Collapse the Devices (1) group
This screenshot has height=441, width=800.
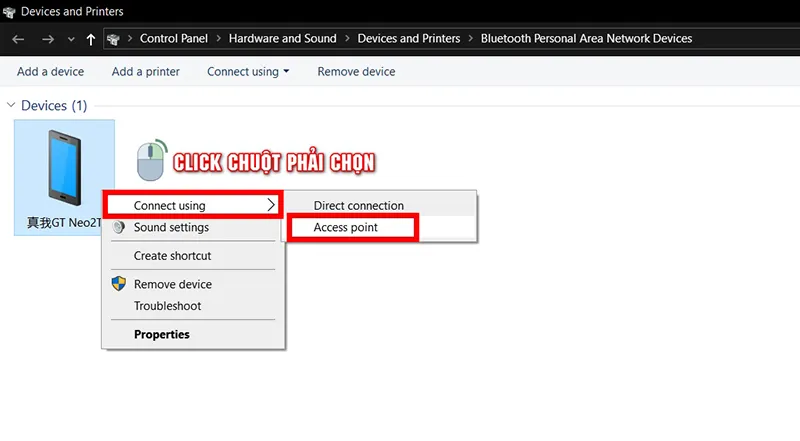11,105
